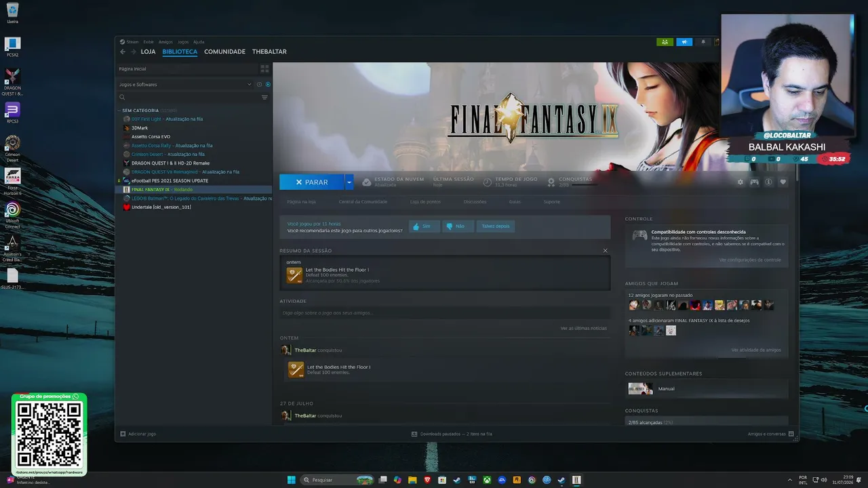868x488 pixels.
Task: Open the Loja tab
Action: tap(148, 52)
